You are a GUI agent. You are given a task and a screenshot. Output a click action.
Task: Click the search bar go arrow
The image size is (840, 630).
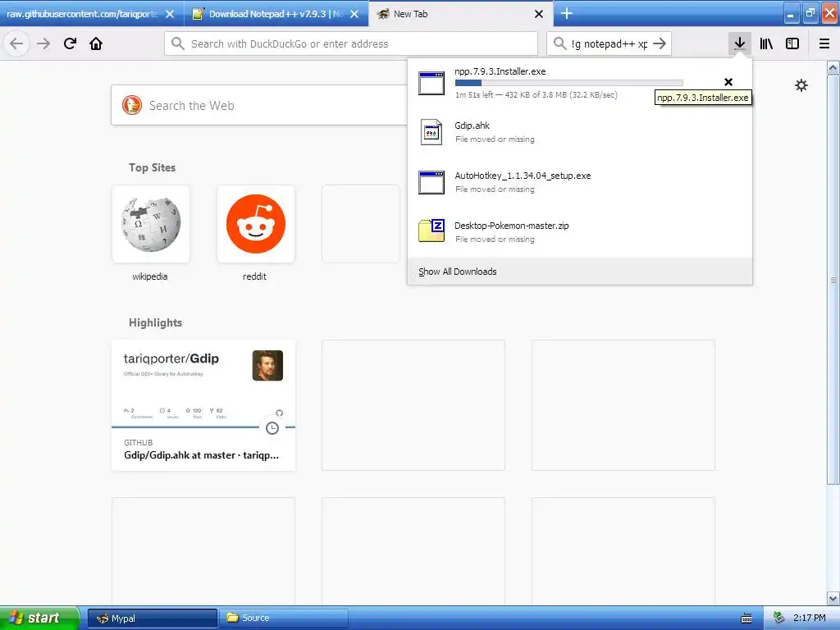click(x=660, y=43)
